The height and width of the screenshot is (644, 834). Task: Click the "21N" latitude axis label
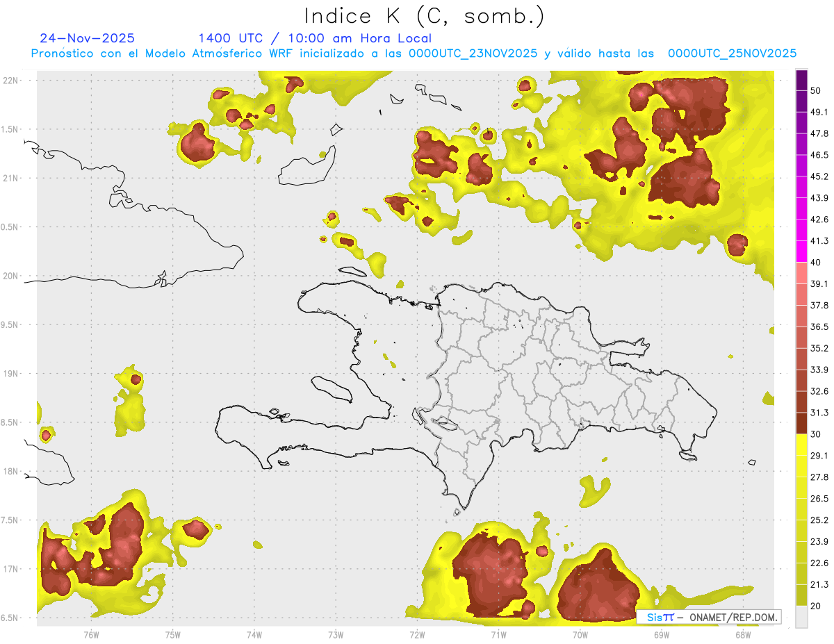[11, 178]
